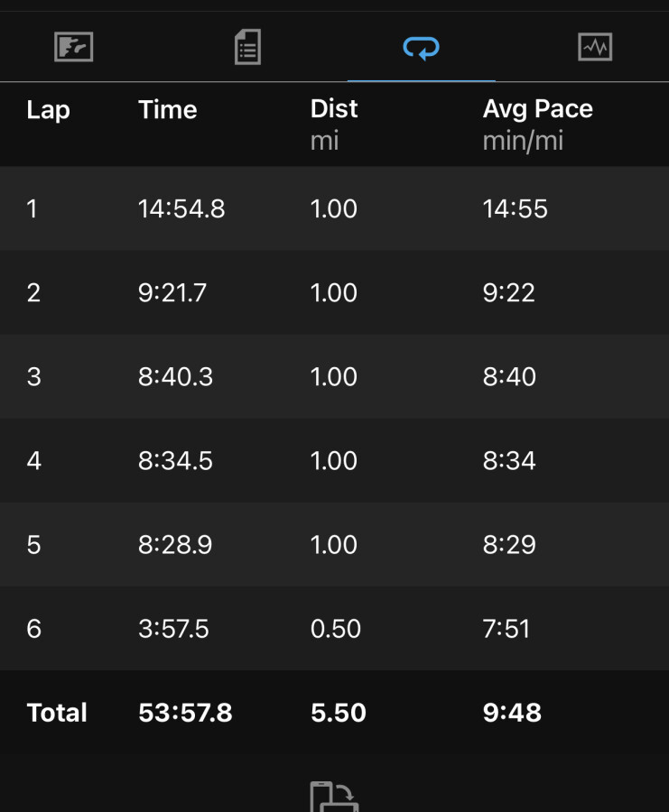Select lap 3 row with 8:40.3

pyautogui.click(x=334, y=376)
